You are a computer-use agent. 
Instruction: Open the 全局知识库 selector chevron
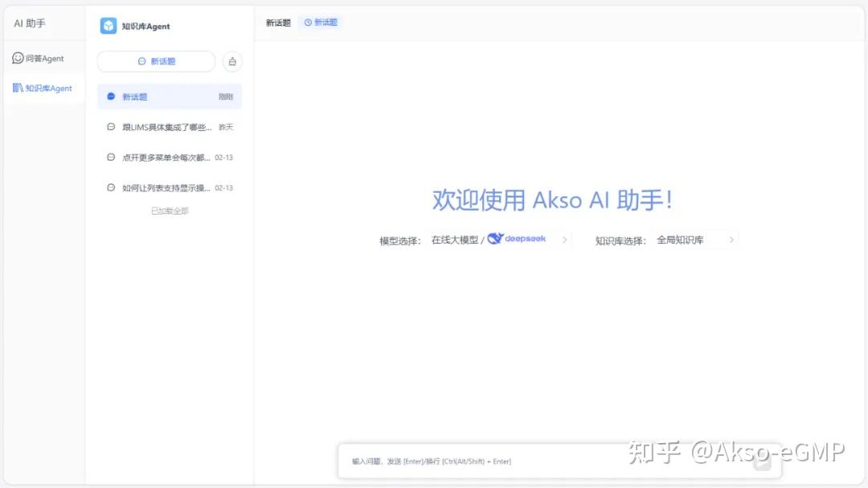pos(730,239)
